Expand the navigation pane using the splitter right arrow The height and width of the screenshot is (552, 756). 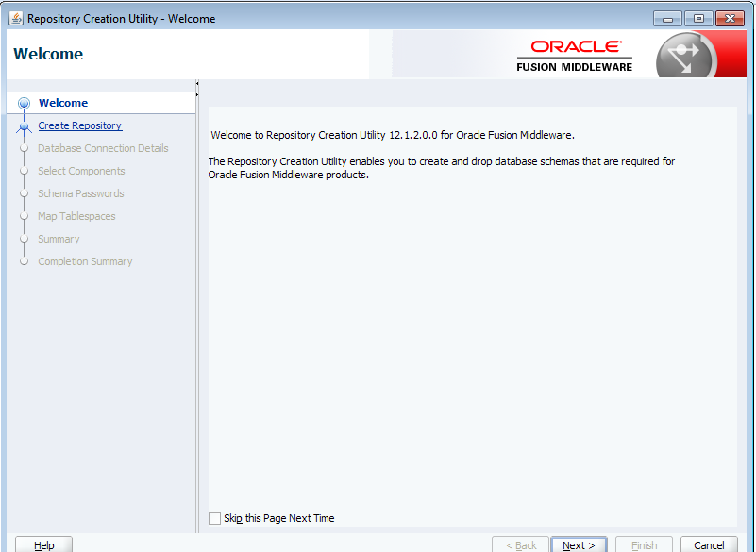[x=197, y=94]
